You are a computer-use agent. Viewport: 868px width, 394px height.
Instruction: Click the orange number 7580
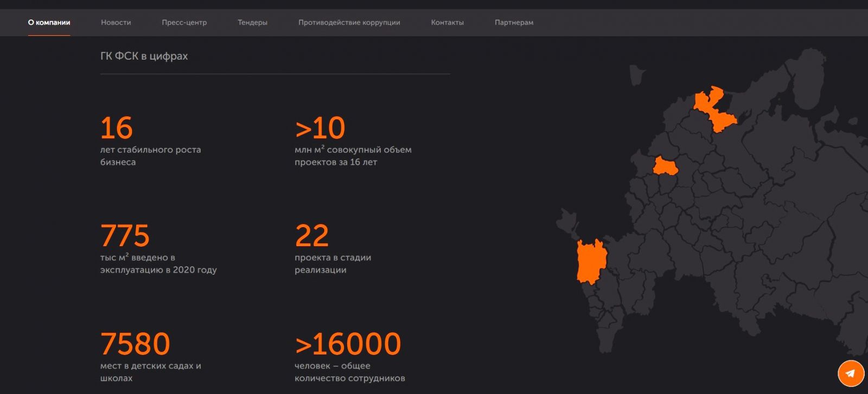point(135,344)
